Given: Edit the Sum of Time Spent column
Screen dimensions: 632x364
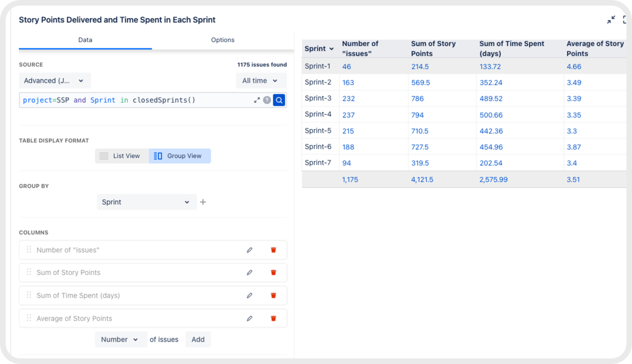Looking at the screenshot, I should coord(249,295).
